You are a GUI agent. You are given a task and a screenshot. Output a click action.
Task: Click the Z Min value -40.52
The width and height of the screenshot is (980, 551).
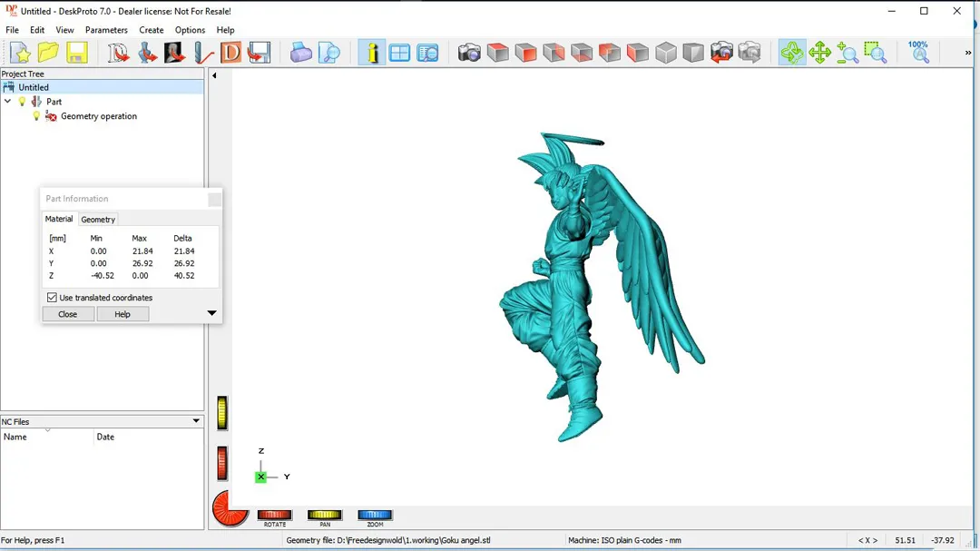103,275
